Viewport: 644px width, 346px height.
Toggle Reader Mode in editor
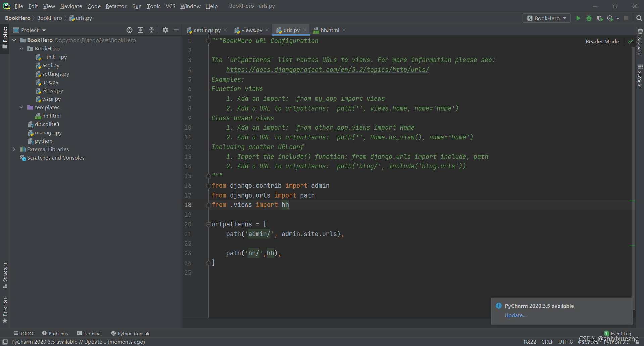coord(602,41)
